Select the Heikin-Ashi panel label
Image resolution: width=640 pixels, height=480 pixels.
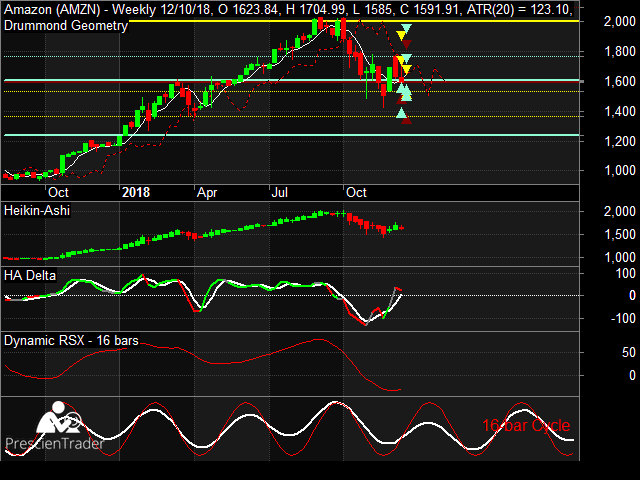tap(37, 211)
